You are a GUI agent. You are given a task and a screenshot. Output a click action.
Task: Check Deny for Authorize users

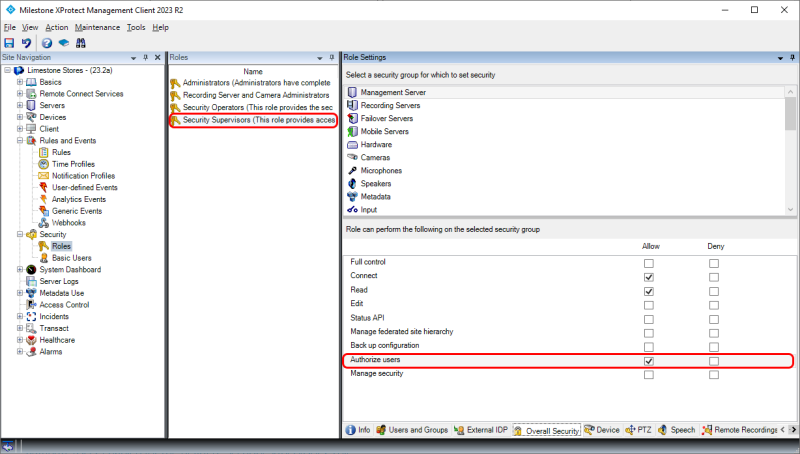pyautogui.click(x=714, y=361)
